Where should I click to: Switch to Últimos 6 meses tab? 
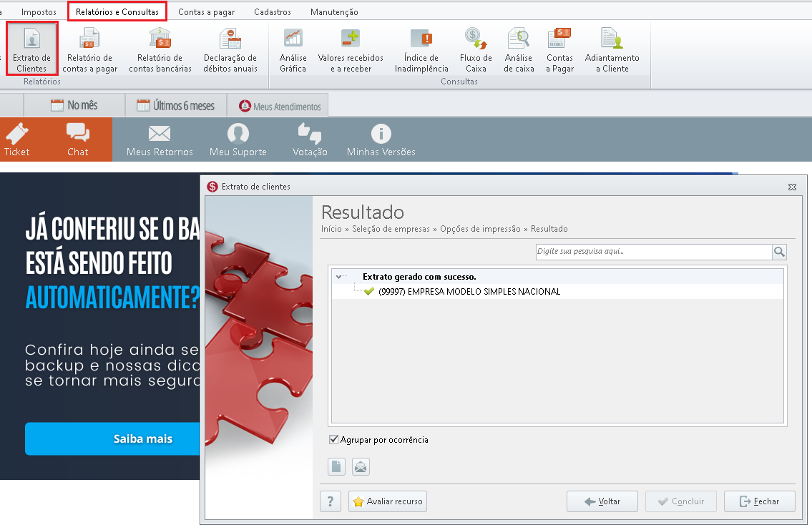click(175, 106)
